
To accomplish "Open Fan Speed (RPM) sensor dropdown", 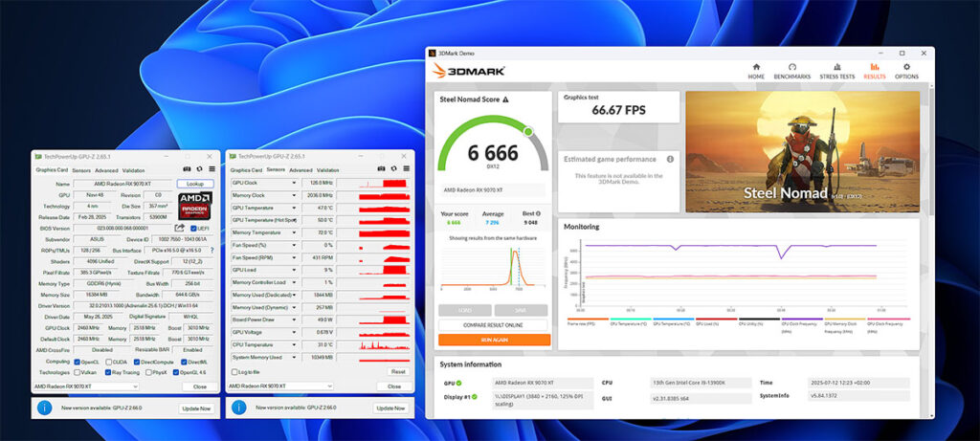I will pyautogui.click(x=295, y=257).
